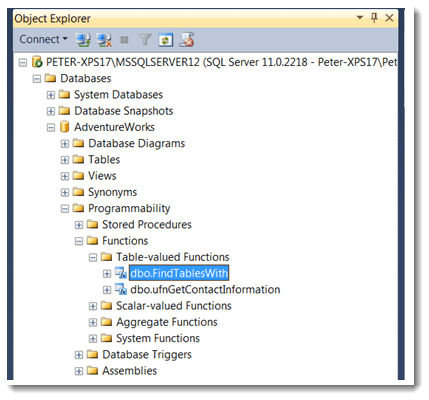
Task: Expand the Tables folder
Action: (x=65, y=160)
